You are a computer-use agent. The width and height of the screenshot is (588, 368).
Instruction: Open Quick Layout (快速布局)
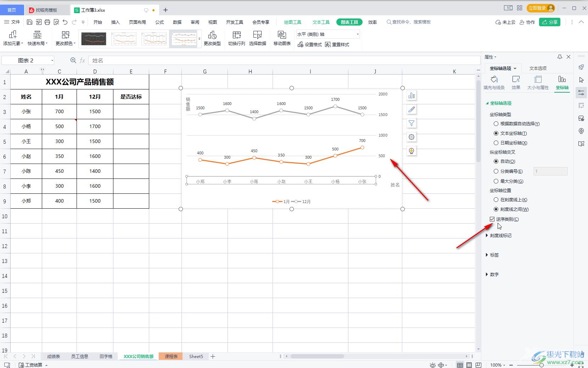37,38
